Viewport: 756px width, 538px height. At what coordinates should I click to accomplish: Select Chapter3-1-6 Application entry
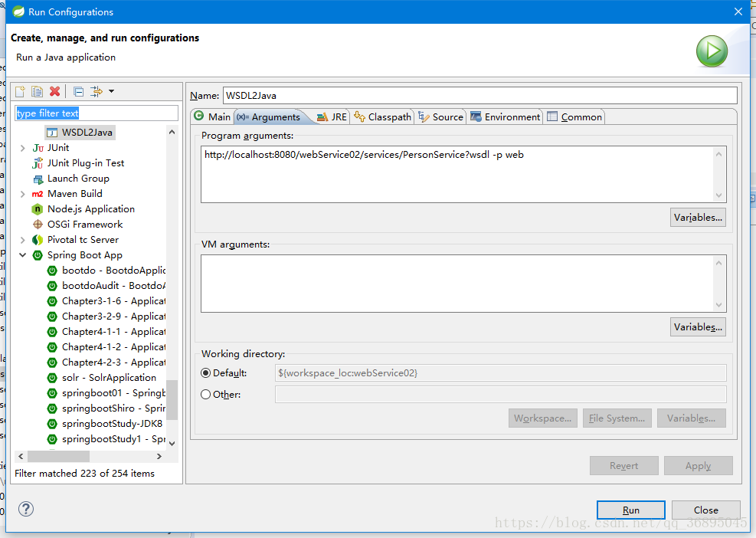click(x=106, y=301)
